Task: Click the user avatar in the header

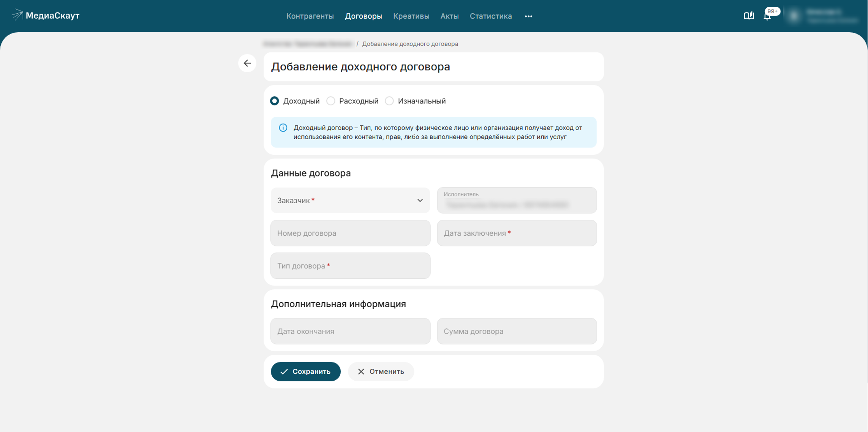Action: [794, 16]
